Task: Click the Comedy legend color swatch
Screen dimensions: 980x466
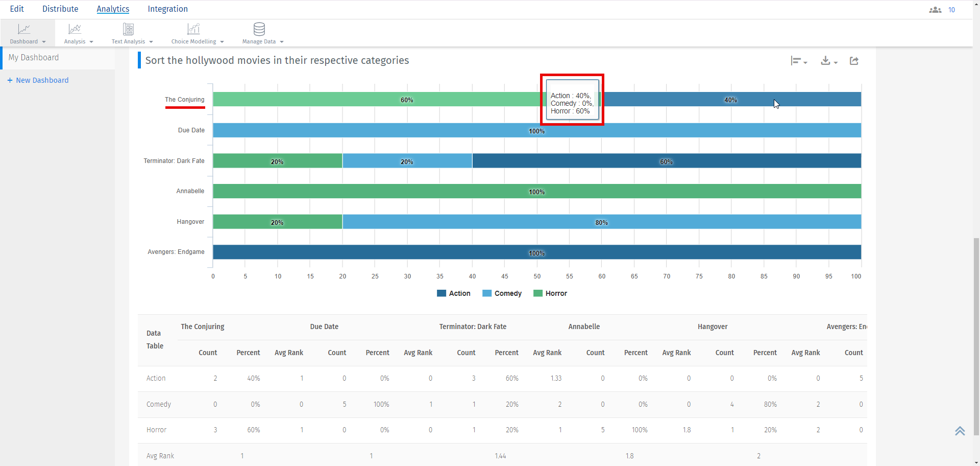Action: pyautogui.click(x=487, y=293)
